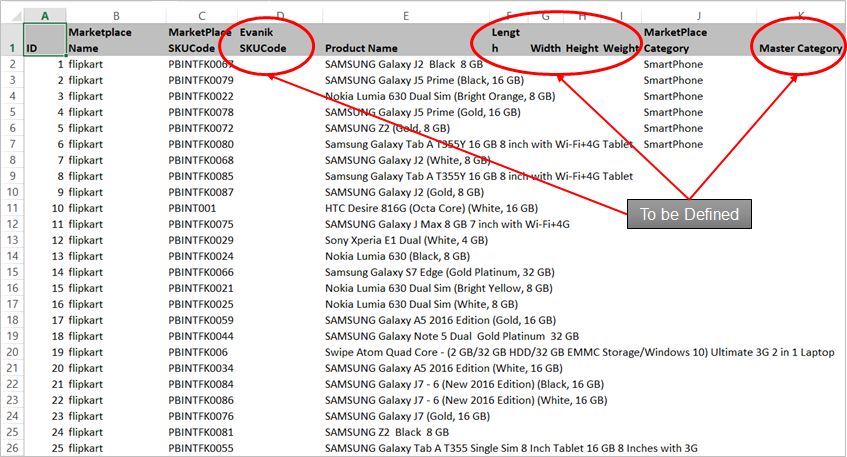This screenshot has width=847, height=457.
Task: Click the ID header cell
Action: pos(45,40)
